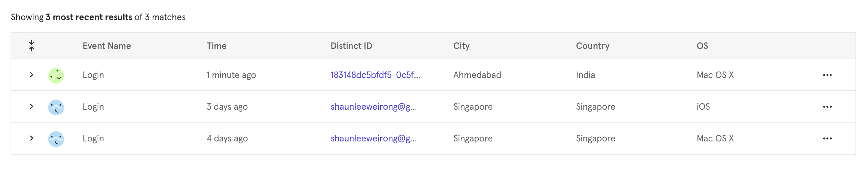The width and height of the screenshot is (868, 191).
Task: Open shaunleeweirong link in 4 days ago row
Action: tap(373, 138)
